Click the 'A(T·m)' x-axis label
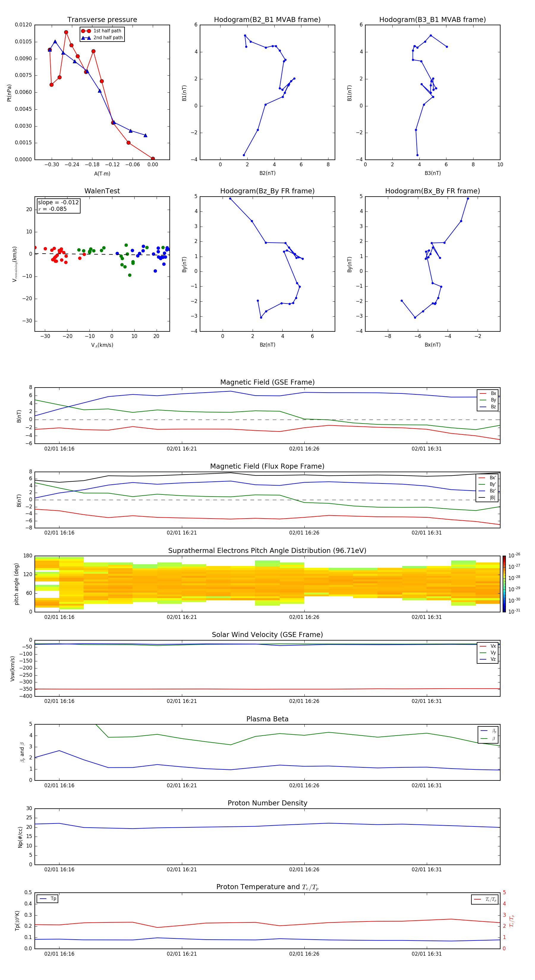This screenshot has width=535, height=980. click(102, 173)
